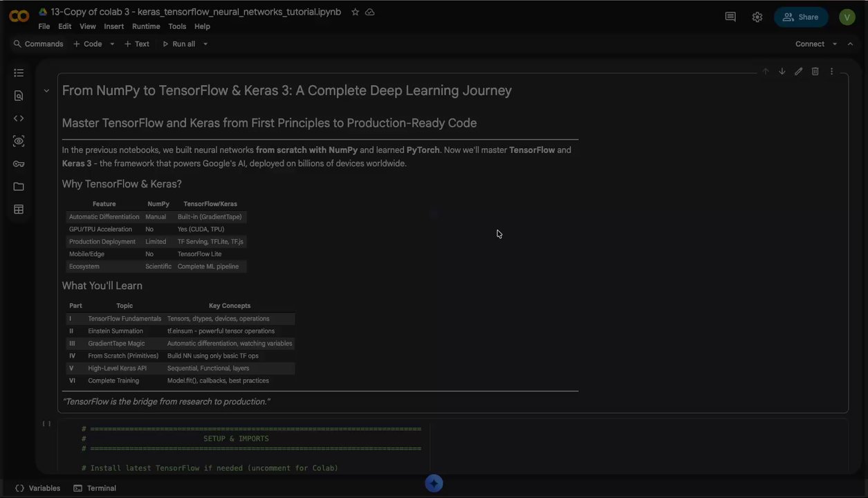
Task: Move cell up with arrow icon
Action: pos(766,71)
